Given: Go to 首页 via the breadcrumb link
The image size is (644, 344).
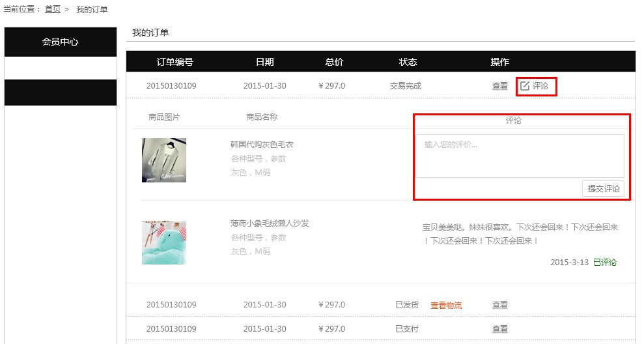Looking at the screenshot, I should click(x=53, y=9).
